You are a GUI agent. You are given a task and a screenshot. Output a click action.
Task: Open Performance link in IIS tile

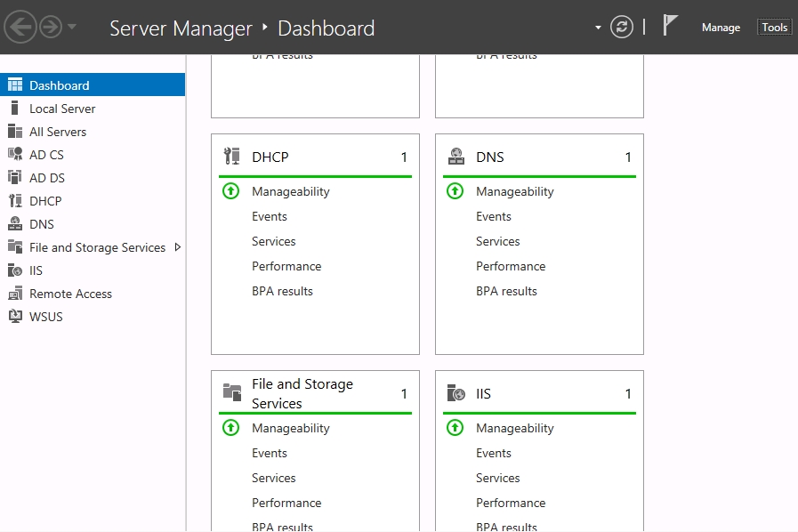(510, 503)
